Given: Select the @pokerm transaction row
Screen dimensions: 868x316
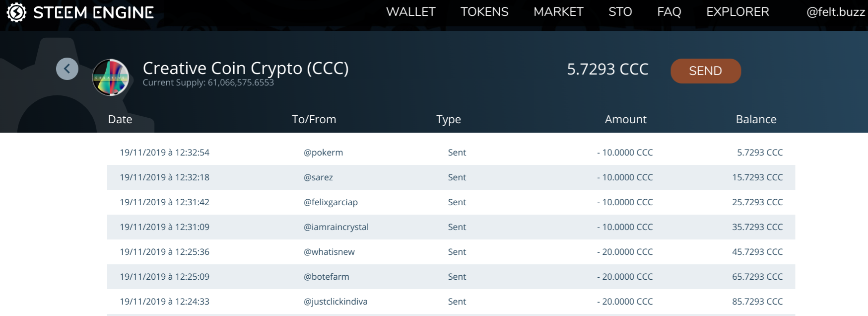Looking at the screenshot, I should [451, 153].
